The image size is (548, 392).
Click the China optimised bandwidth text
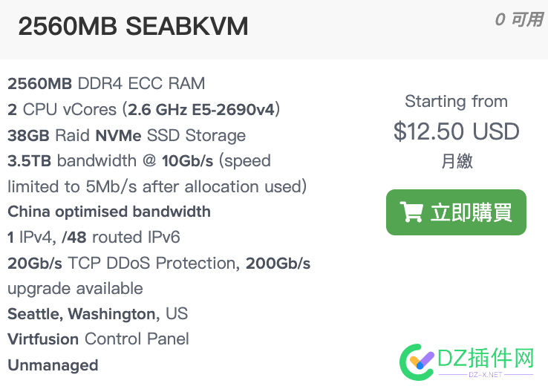point(109,212)
